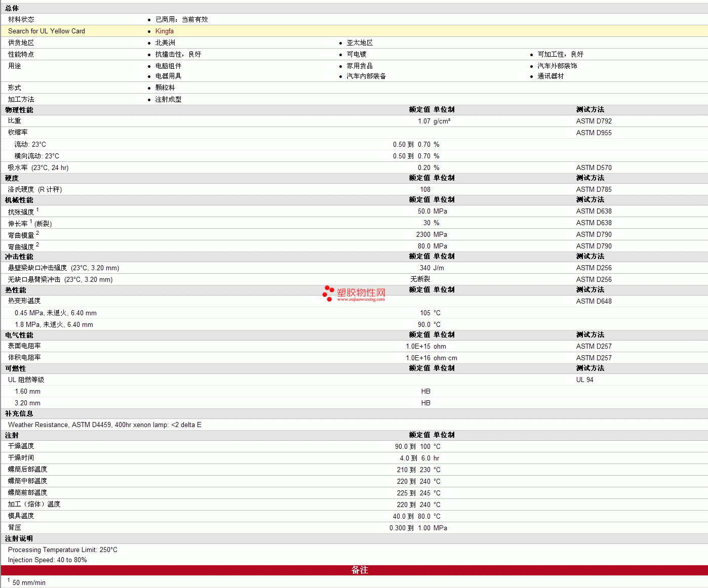Click '悬壁梁缺口冲击强度' row label
Image resolution: width=708 pixels, height=588 pixels.
tap(37, 268)
